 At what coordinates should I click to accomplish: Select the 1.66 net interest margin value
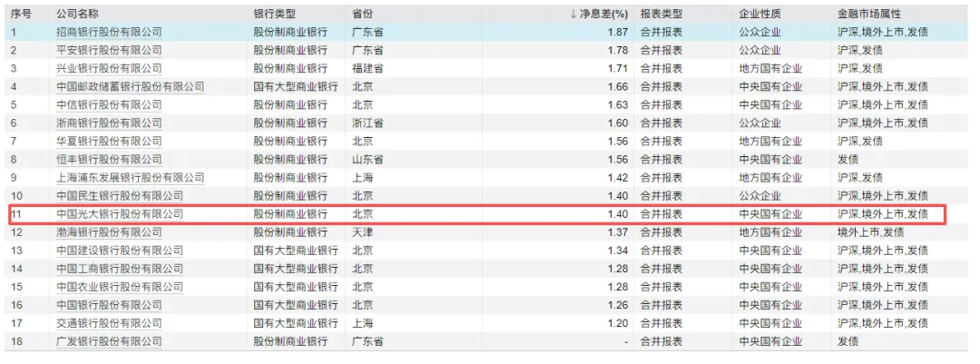point(618,86)
